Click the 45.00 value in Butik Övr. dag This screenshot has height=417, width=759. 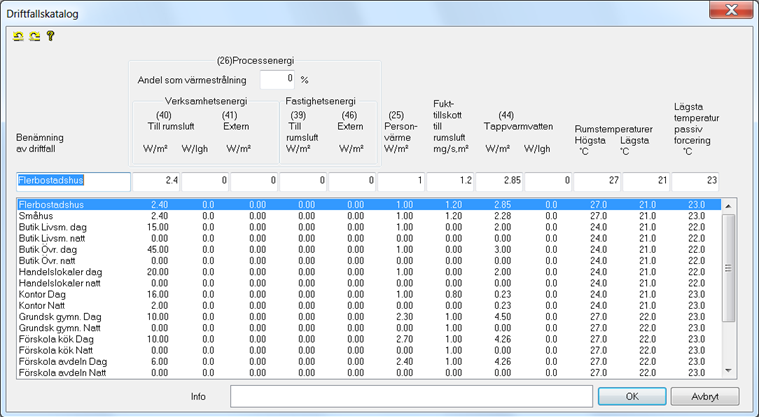158,249
